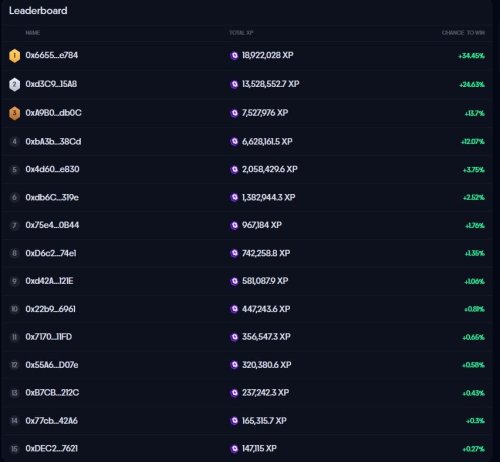Viewport: 500px width, 462px height.
Task: Select wallet 0xdb6C...319e
Action: tap(52, 197)
